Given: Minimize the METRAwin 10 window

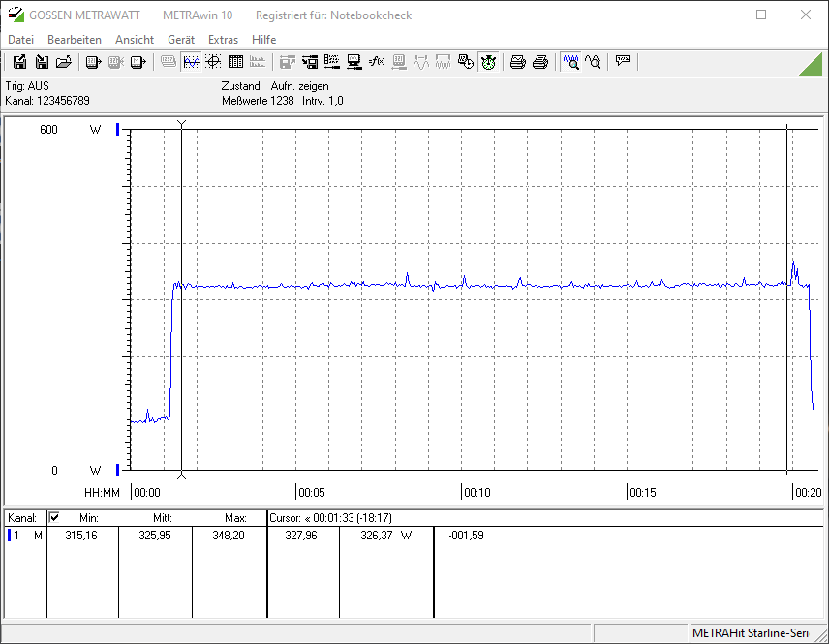Looking at the screenshot, I should pyautogui.click(x=718, y=15).
